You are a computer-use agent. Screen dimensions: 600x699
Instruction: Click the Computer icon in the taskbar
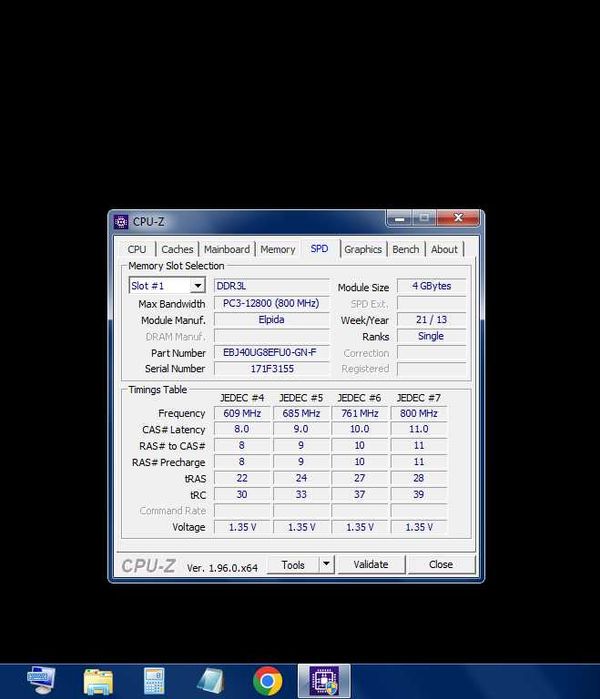click(41, 681)
